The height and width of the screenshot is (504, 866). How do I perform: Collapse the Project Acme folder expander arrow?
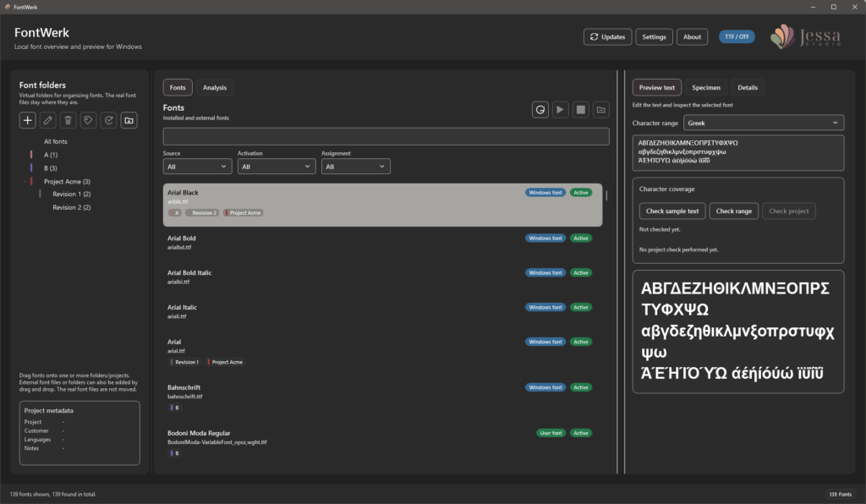click(x=25, y=182)
